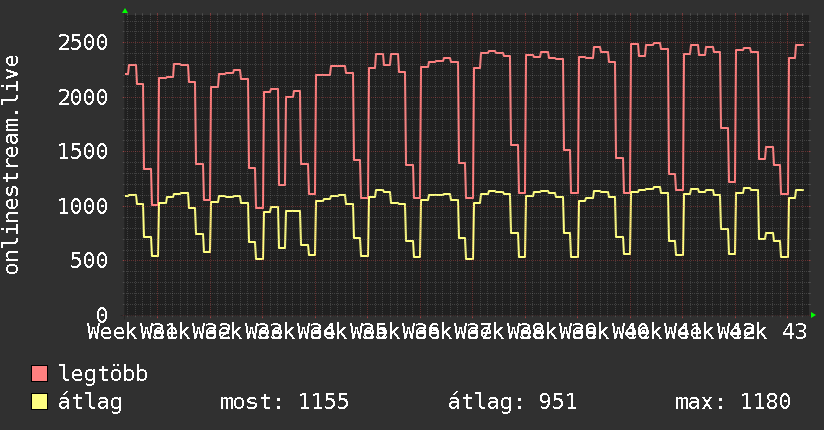Click the 'átlag: 951' statistic

[512, 402]
